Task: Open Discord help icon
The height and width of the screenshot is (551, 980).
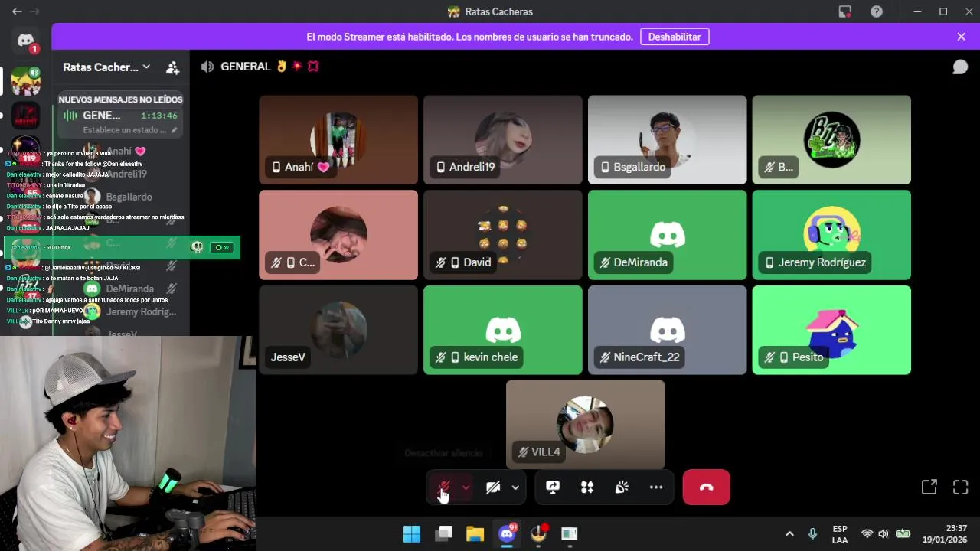Action: [877, 11]
